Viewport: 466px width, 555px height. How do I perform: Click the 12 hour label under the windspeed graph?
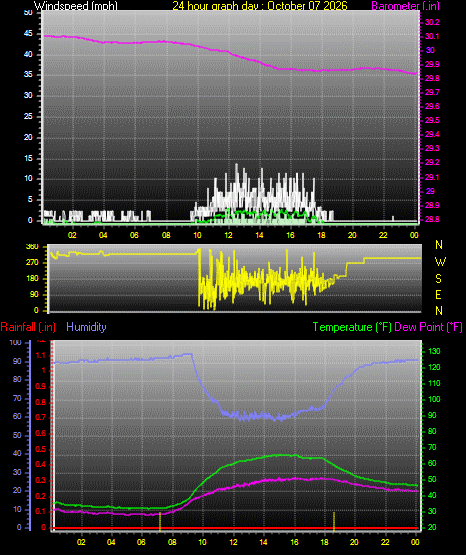(228, 235)
